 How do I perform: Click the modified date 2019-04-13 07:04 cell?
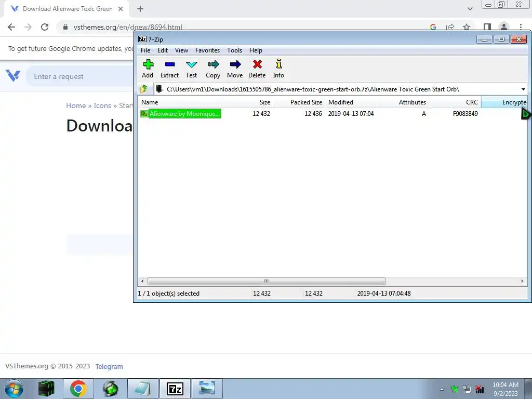point(351,114)
